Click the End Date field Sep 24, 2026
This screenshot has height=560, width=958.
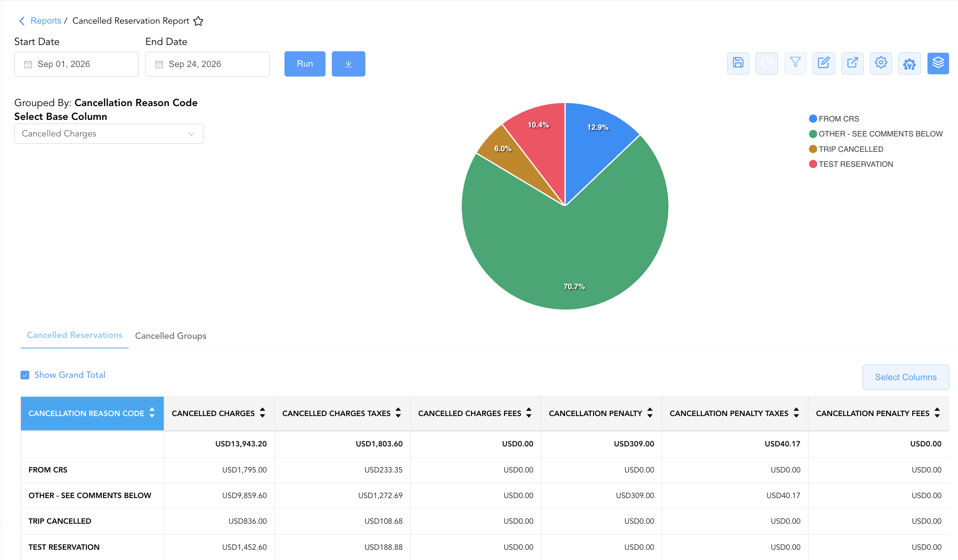(x=208, y=64)
